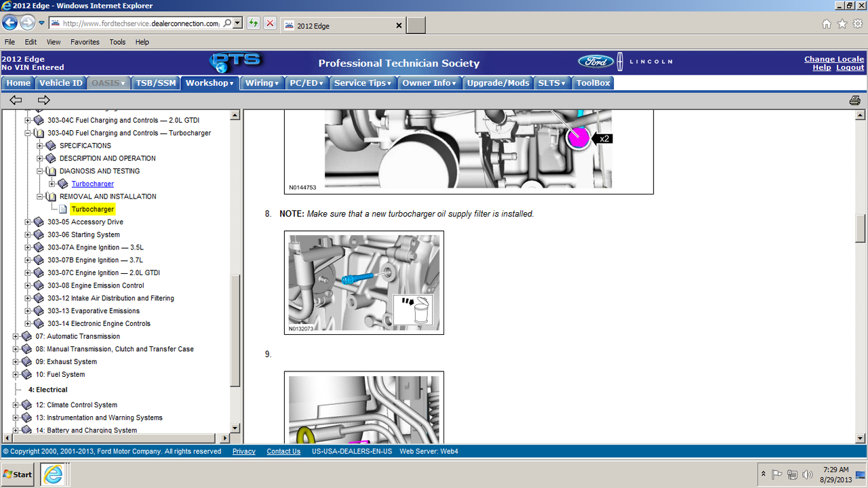The image size is (868, 488).
Task: Click the Lincoln logo
Action: tap(646, 62)
